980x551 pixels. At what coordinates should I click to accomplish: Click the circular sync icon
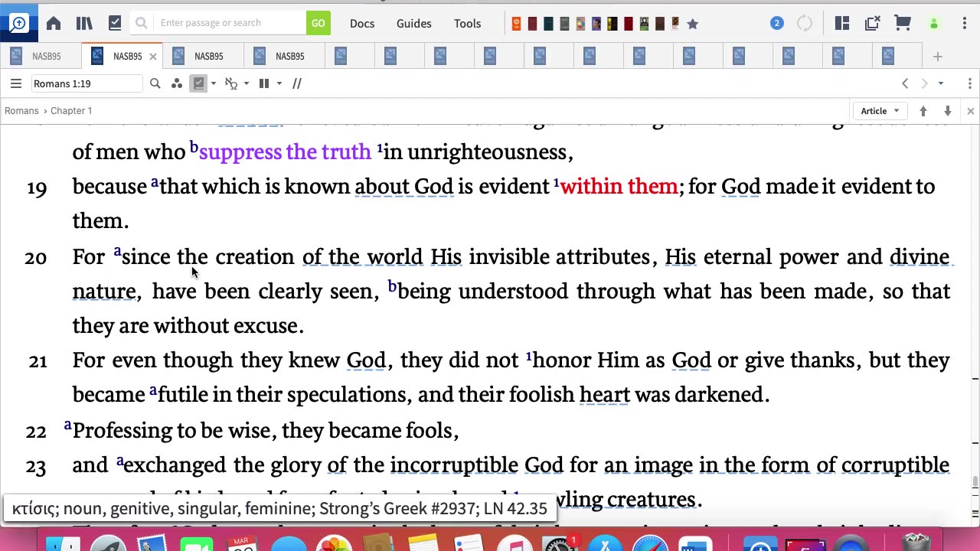pyautogui.click(x=805, y=23)
